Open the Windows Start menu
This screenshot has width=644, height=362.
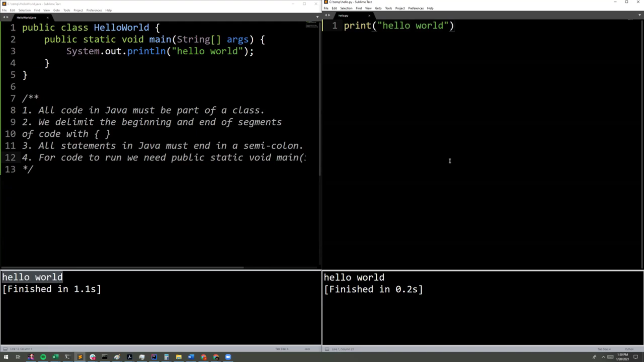[x=6, y=357]
